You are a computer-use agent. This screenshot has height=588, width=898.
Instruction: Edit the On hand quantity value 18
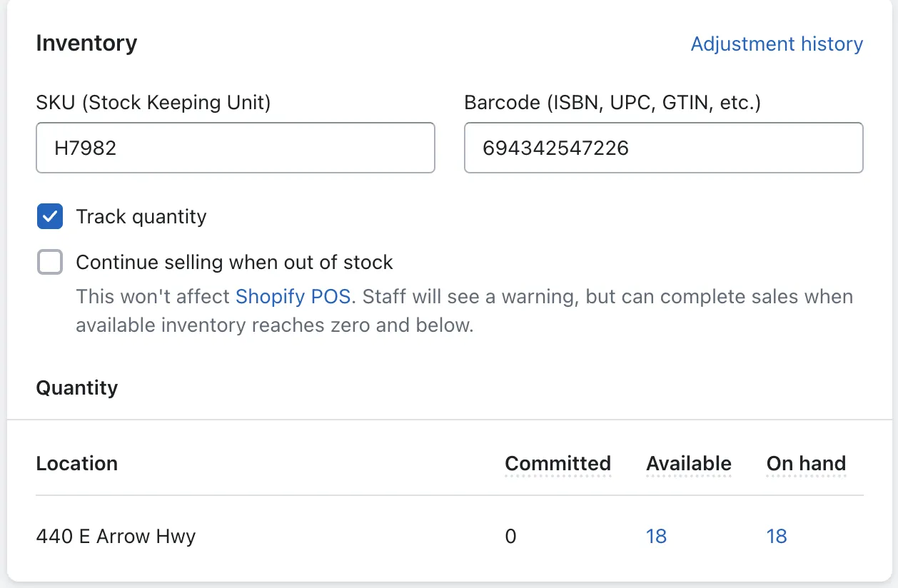(x=777, y=537)
